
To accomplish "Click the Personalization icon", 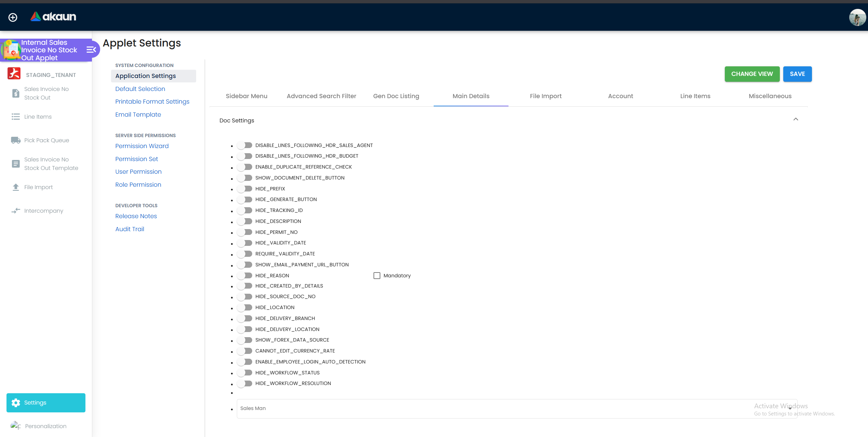I will click(x=16, y=426).
